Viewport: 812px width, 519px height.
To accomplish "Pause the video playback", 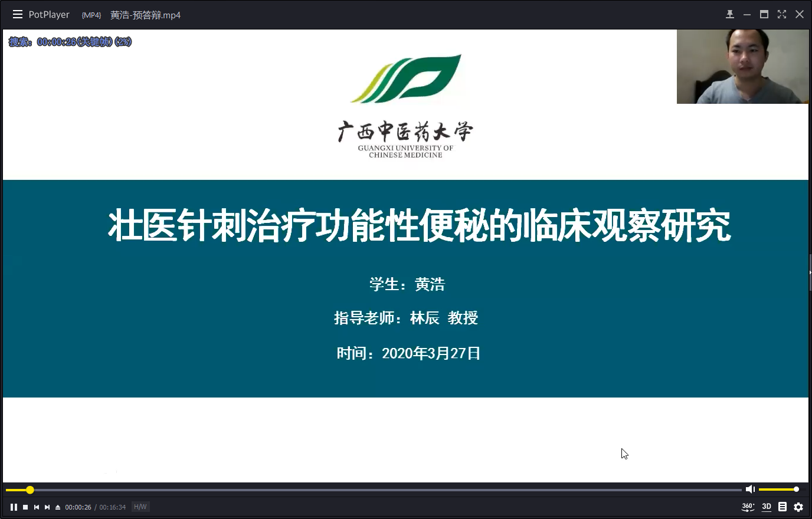I will [14, 507].
